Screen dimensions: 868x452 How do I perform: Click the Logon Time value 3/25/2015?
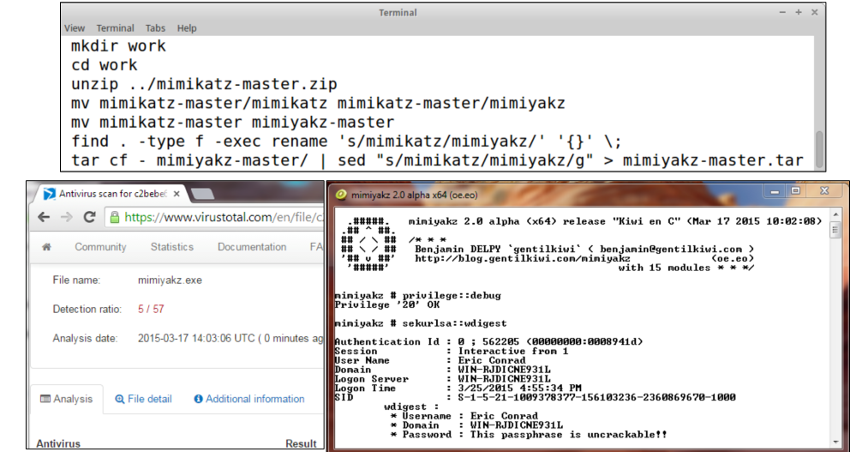tap(520, 389)
